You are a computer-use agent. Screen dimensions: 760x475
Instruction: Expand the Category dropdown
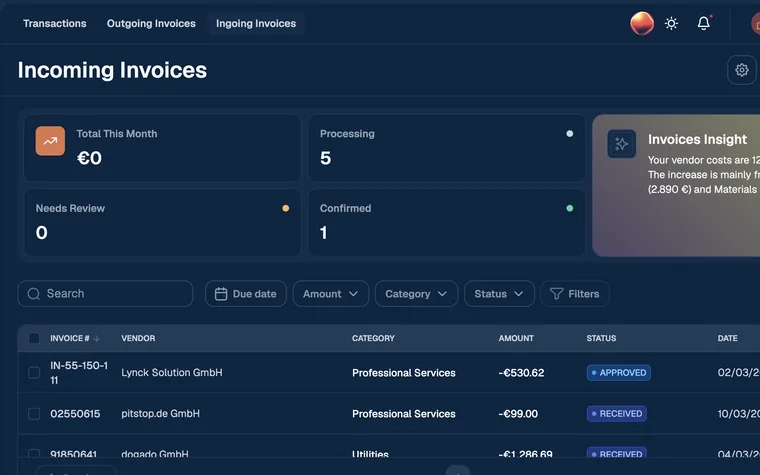[x=416, y=294]
